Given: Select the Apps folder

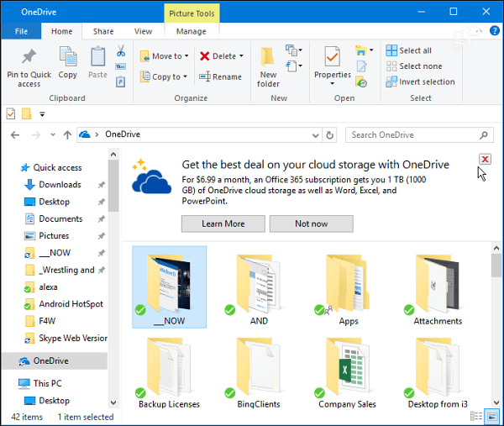Looking at the screenshot, I should [348, 289].
